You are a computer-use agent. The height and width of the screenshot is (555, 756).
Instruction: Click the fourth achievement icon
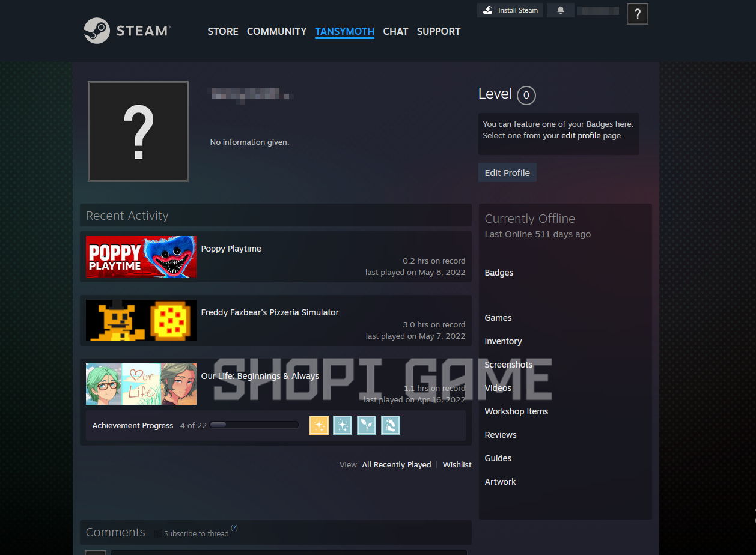tap(391, 425)
